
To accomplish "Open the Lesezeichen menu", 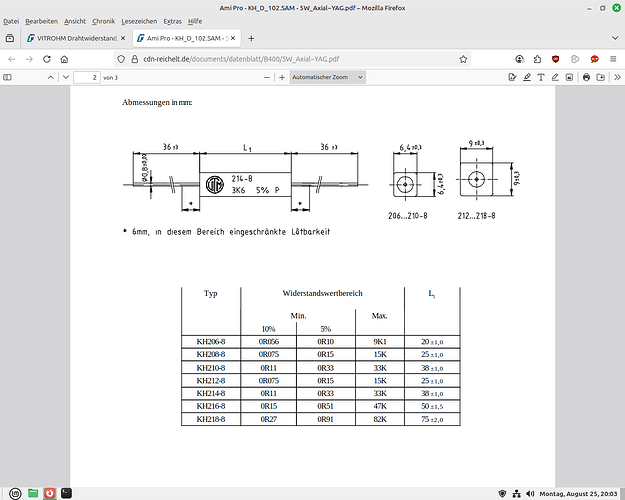I will 138,21.
